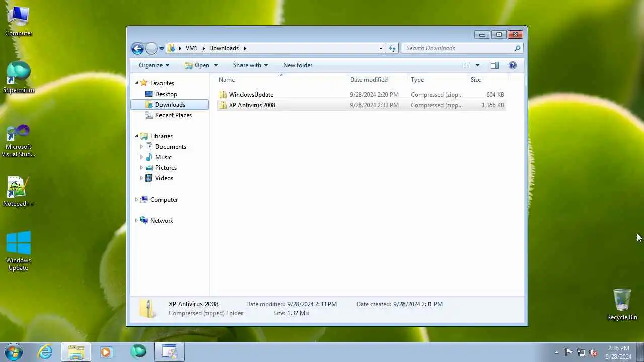Expand the Documents library
The image size is (644, 362).
[x=141, y=147]
